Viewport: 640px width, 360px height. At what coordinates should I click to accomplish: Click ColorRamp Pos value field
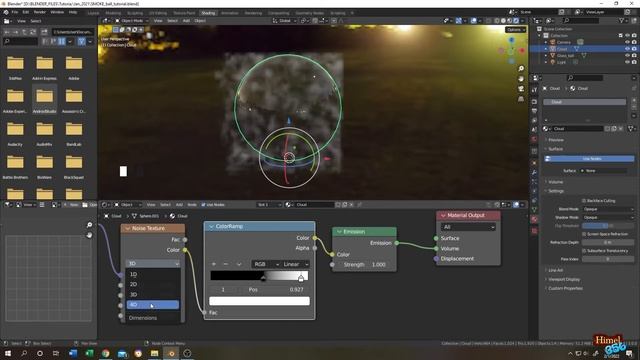pyautogui.click(x=275, y=289)
